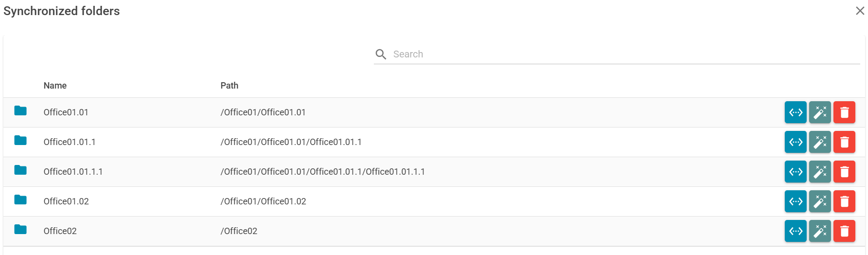Screen dimensions: 868x255
Task: Click the magic wand button for Office01.01
Action: point(820,112)
